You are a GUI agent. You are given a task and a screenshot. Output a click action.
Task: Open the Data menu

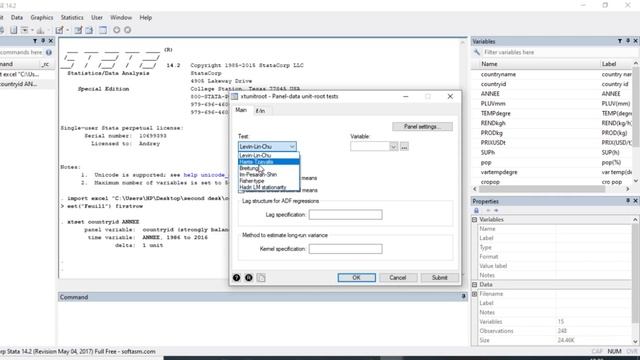click(x=17, y=18)
